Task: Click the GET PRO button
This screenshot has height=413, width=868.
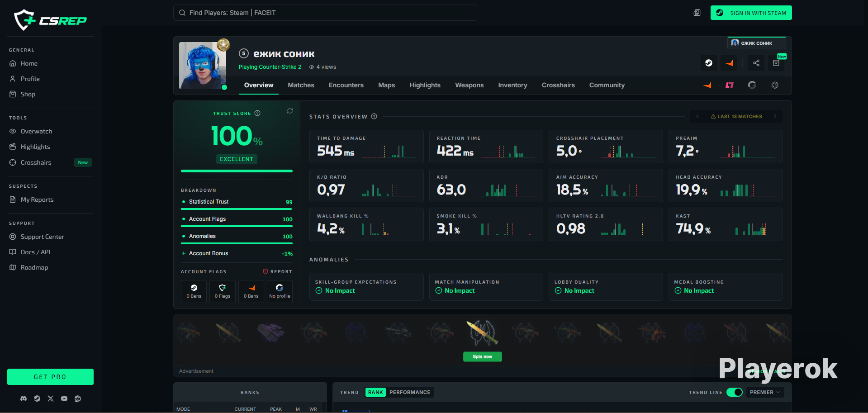Action: 50,377
